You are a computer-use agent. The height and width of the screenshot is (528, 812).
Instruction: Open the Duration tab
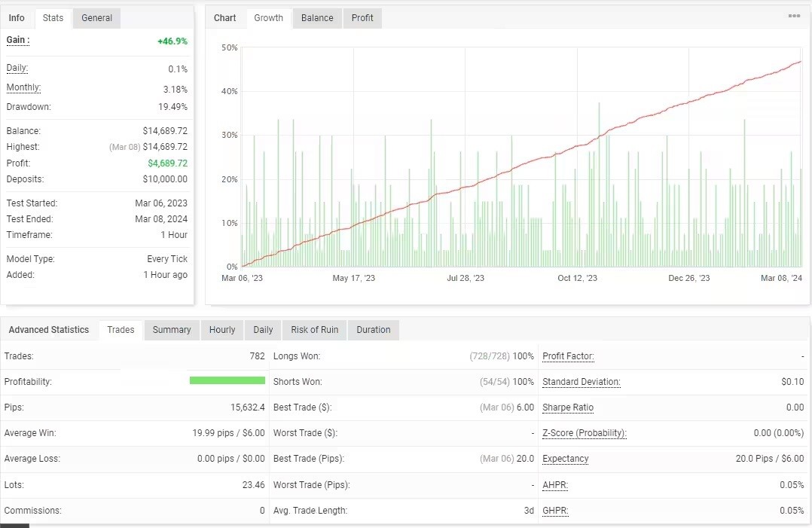click(x=374, y=330)
